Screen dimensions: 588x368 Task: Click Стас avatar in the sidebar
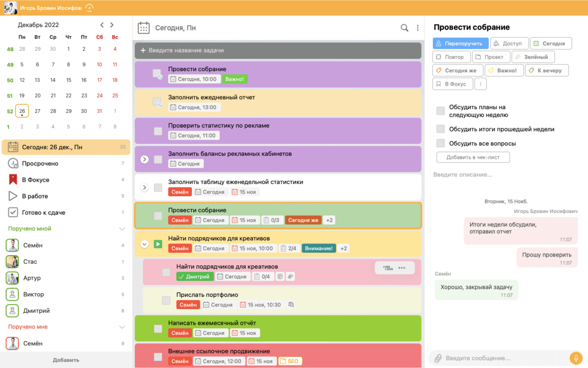pos(12,262)
